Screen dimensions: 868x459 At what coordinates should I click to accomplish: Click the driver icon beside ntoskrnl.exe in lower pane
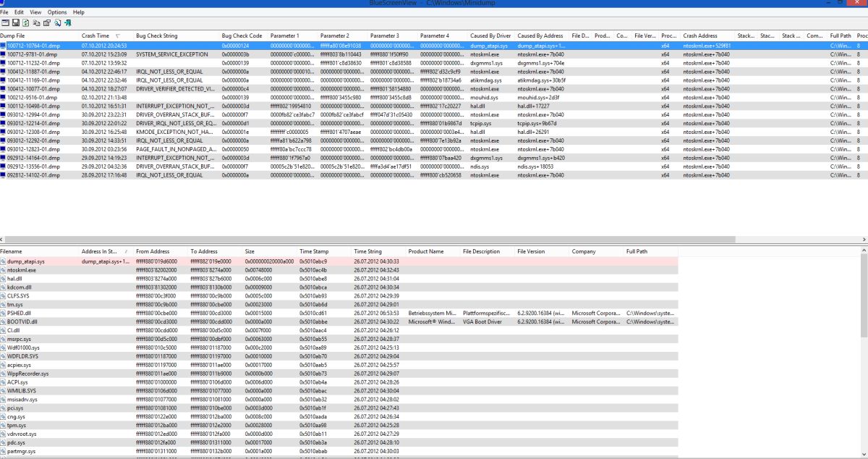coord(3,270)
